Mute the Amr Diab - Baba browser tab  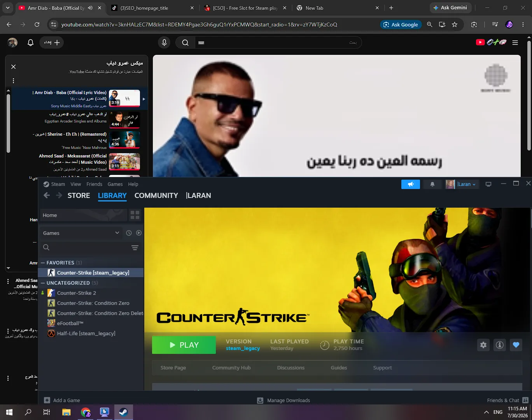[91, 8]
